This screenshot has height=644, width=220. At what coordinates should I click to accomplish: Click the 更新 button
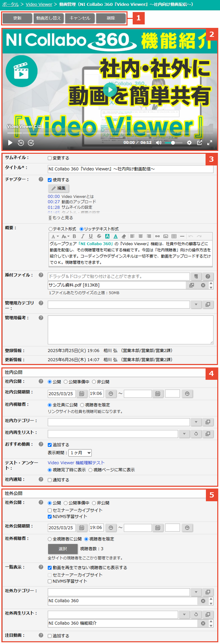[18, 18]
